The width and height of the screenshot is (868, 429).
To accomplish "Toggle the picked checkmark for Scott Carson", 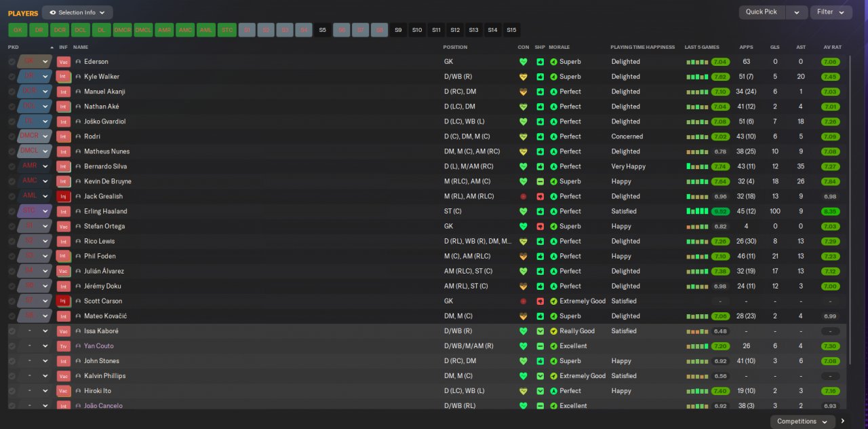I will point(12,301).
